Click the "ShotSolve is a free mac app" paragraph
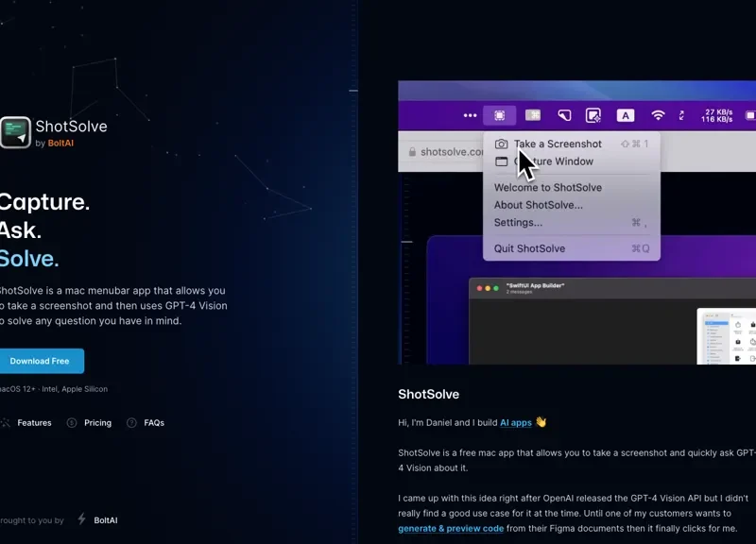 [576, 460]
